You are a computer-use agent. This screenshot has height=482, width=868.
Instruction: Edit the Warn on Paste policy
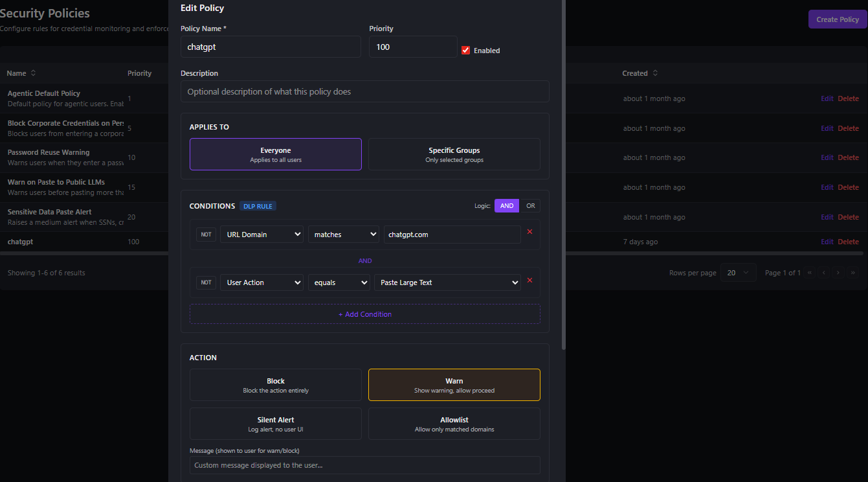[x=827, y=187]
